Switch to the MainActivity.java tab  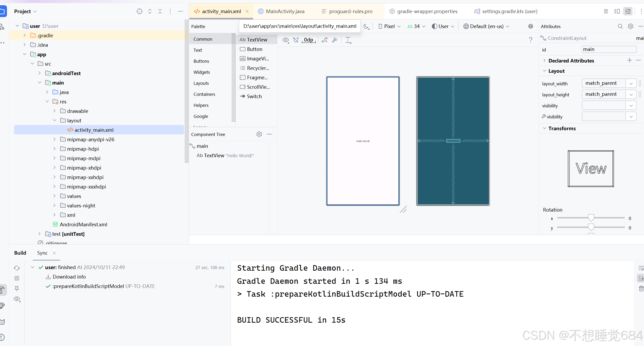[285, 11]
